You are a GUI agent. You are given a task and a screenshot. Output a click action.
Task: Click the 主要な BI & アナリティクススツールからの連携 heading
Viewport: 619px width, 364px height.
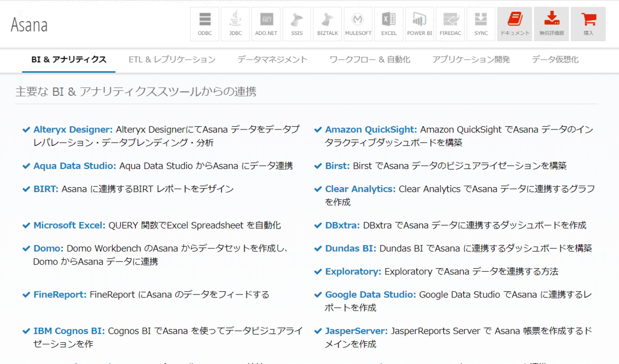point(136,92)
